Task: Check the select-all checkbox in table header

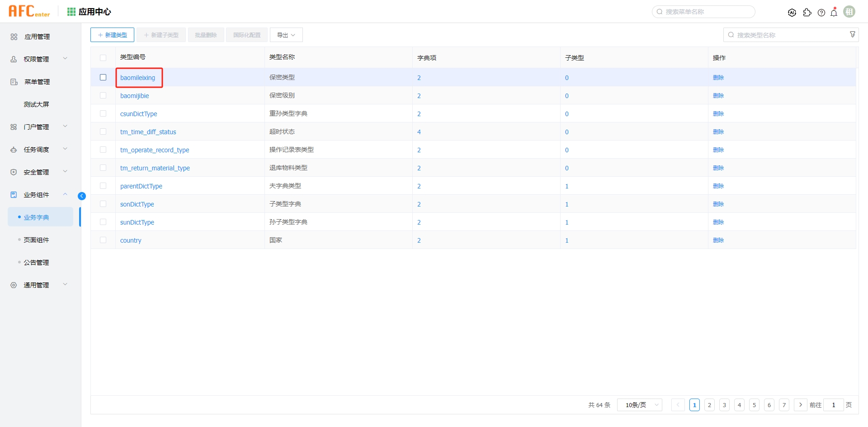Action: pyautogui.click(x=103, y=58)
